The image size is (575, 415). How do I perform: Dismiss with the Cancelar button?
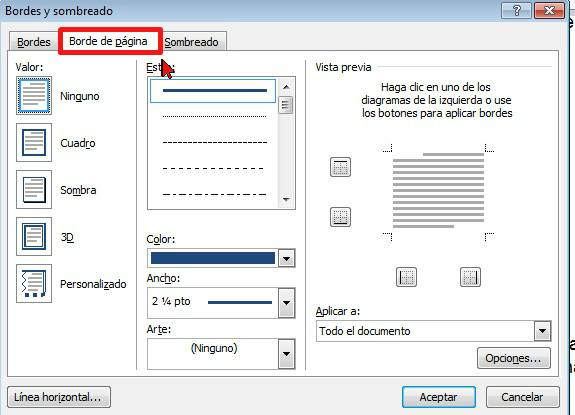click(523, 397)
